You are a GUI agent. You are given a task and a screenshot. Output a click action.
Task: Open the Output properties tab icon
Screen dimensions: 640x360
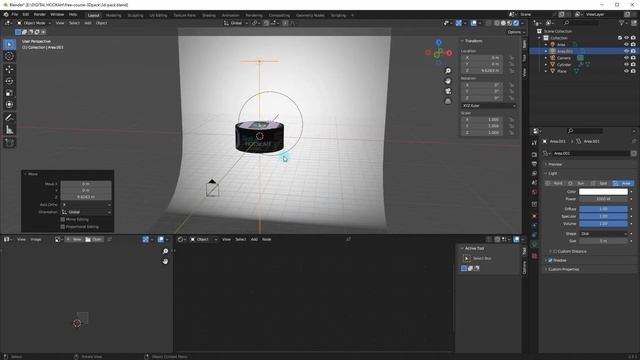(x=534, y=164)
